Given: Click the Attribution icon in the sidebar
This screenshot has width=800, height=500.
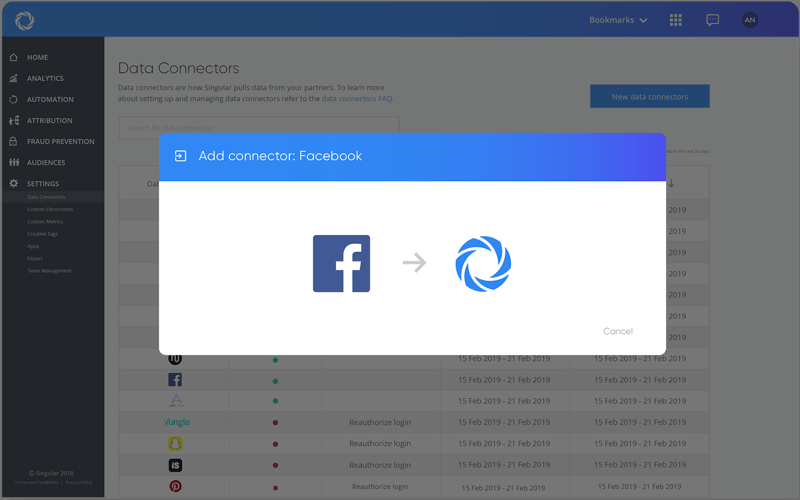Looking at the screenshot, I should click(14, 120).
